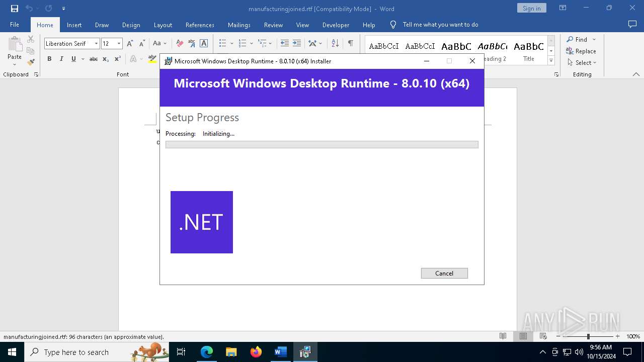Viewport: 644px width, 362px height.
Task: Toggle Superscript formatting
Action: click(117, 59)
